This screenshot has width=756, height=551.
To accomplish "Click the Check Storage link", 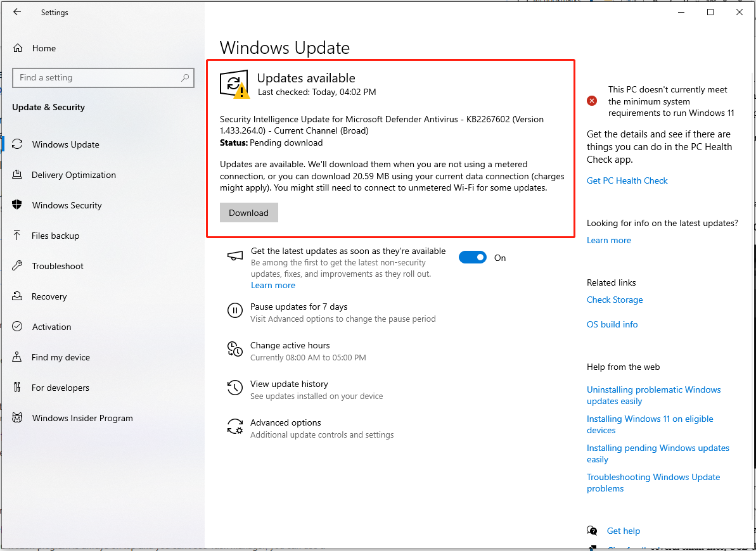I will (x=614, y=300).
